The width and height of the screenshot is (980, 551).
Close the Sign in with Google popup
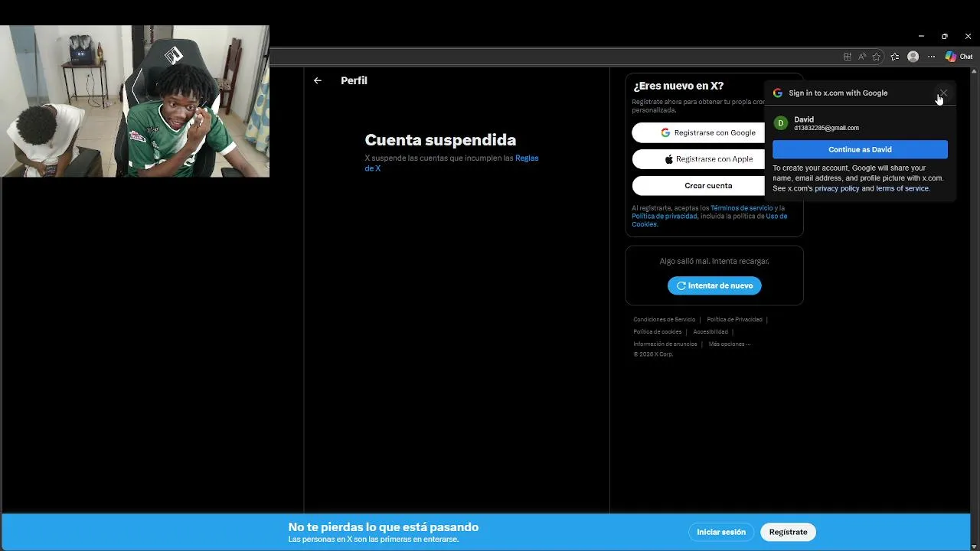click(x=943, y=93)
